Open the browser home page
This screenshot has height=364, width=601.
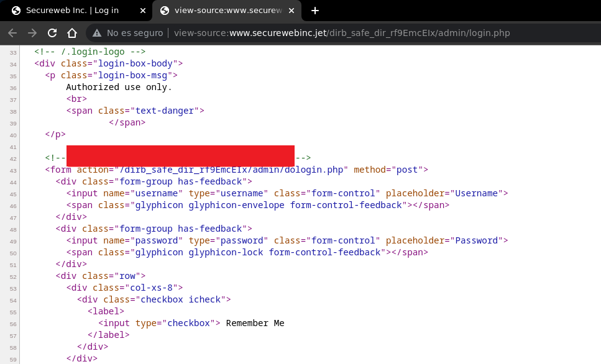pyautogui.click(x=72, y=33)
